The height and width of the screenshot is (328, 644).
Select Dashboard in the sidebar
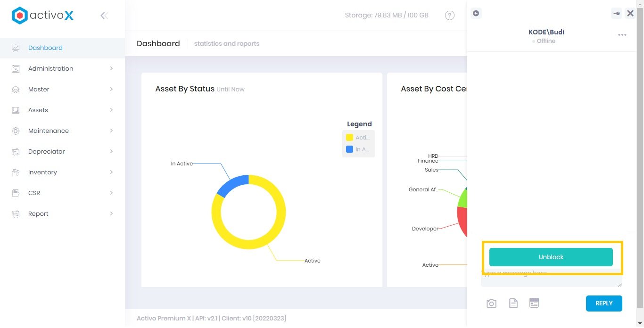[x=45, y=48]
